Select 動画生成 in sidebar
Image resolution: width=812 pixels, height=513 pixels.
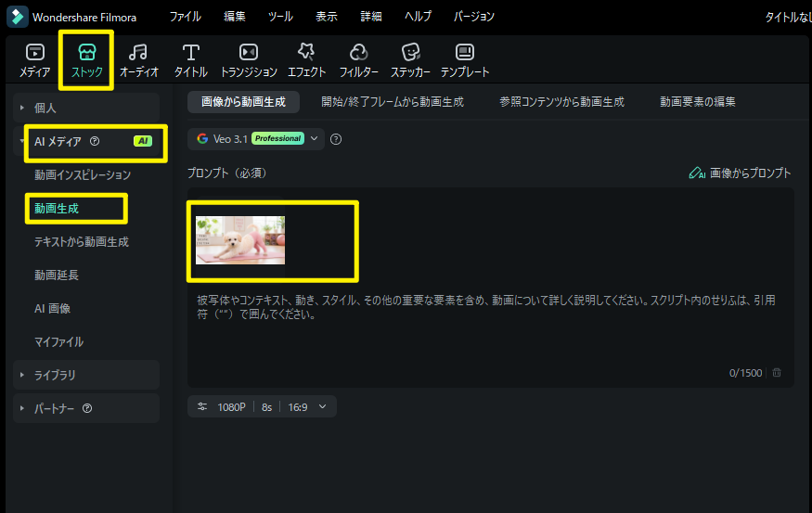(x=57, y=208)
